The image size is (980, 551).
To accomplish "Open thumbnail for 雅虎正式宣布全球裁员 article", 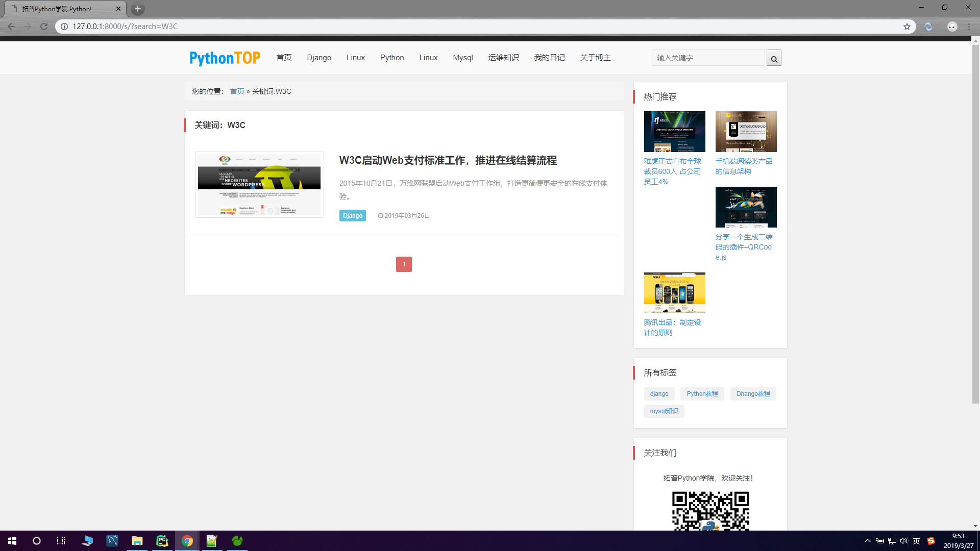I will click(674, 132).
